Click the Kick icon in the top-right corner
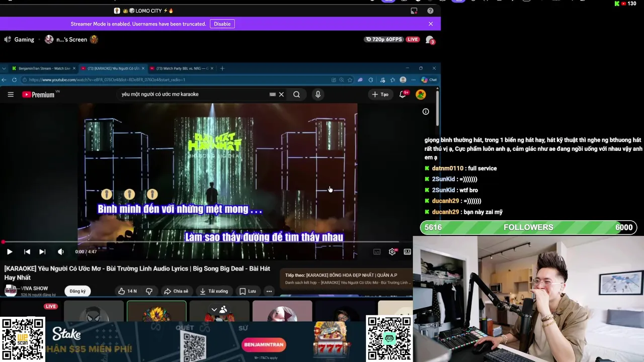644x362 pixels. coord(617,4)
